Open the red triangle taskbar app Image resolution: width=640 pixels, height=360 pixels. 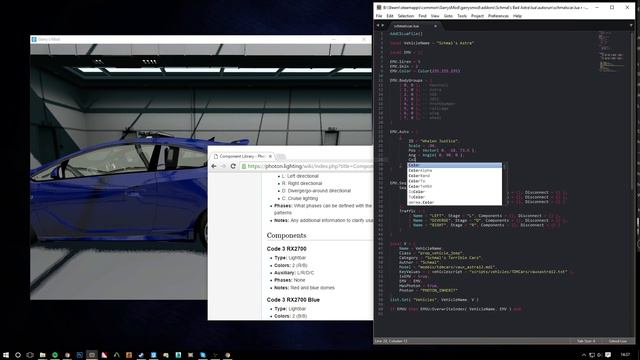pos(104,355)
